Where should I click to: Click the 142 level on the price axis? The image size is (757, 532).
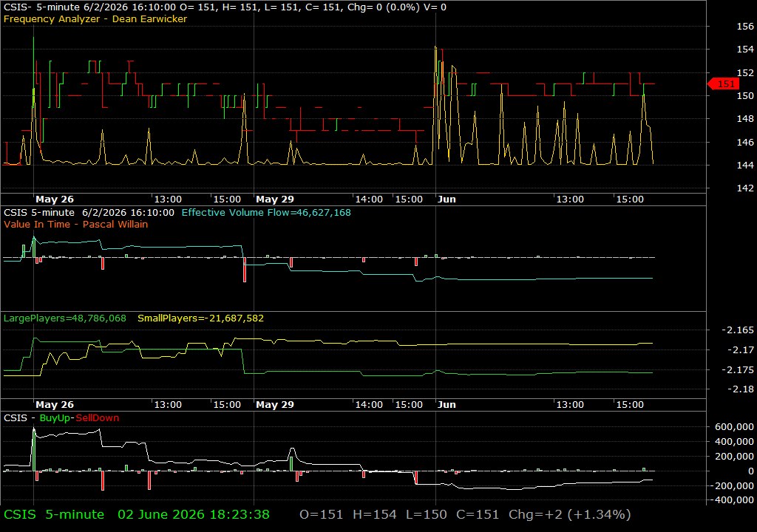tap(745, 188)
